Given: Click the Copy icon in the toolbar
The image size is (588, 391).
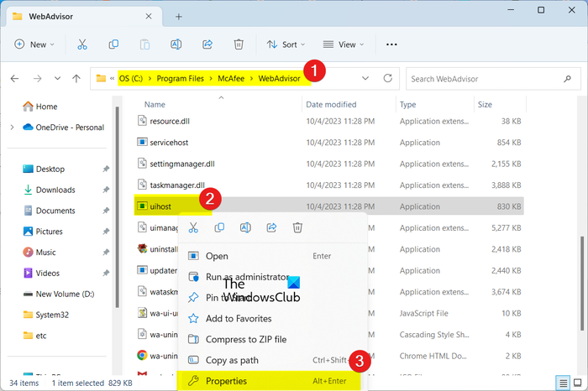Looking at the screenshot, I should coord(113,44).
